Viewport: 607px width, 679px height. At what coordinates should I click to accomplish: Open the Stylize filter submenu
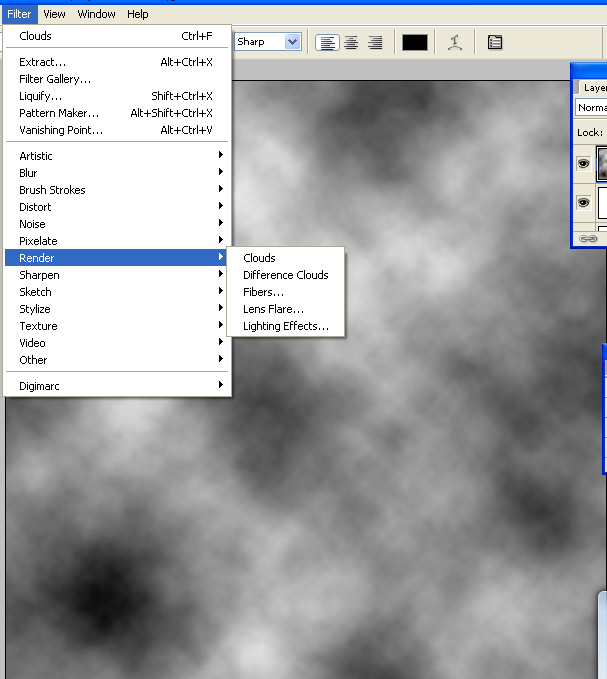[x=116, y=309]
